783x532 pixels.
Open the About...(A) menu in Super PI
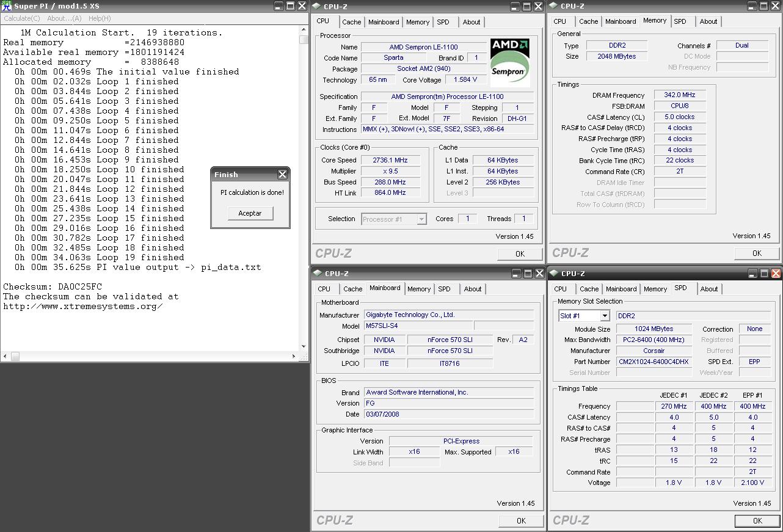click(x=64, y=18)
